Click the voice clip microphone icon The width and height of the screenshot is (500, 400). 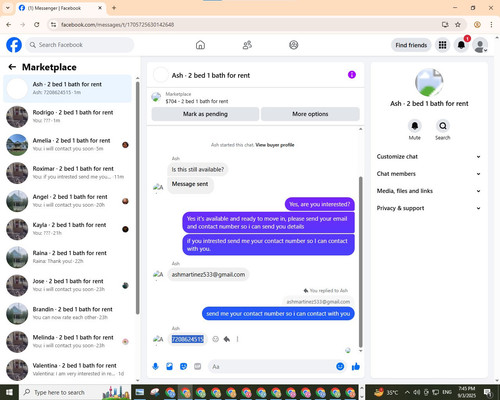[x=155, y=367]
